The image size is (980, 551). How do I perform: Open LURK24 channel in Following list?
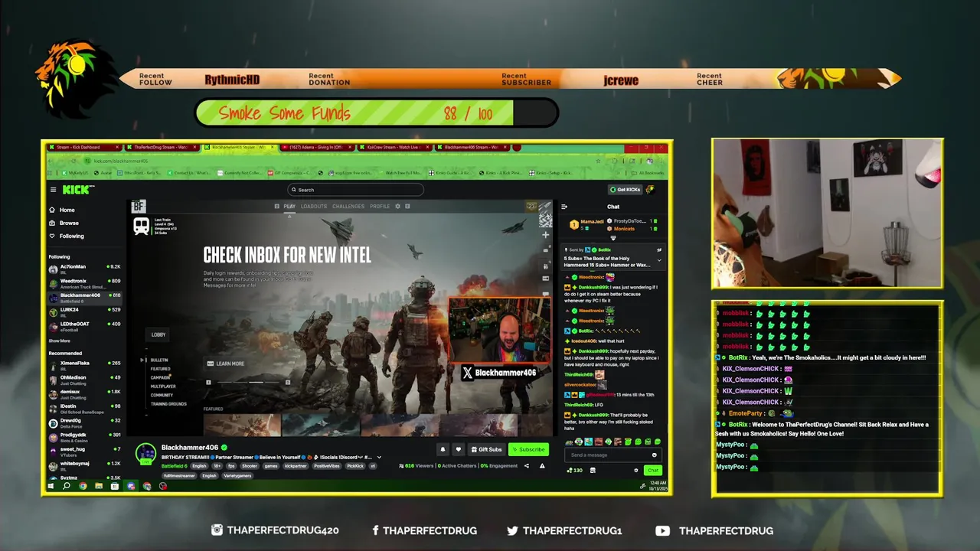(85, 311)
